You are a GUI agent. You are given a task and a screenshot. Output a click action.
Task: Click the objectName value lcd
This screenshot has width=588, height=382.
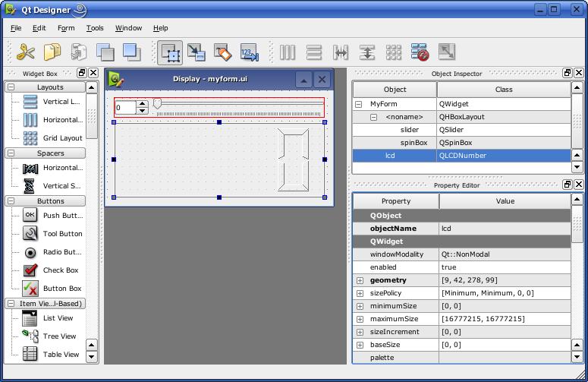click(505, 229)
